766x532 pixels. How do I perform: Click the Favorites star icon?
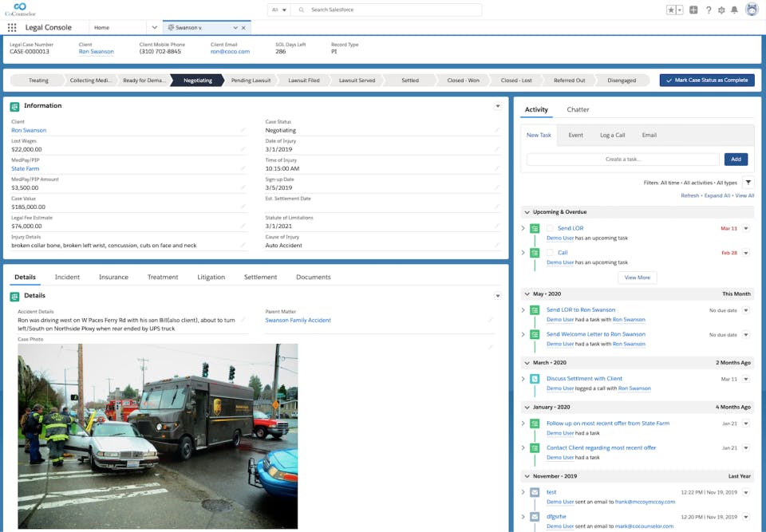(671, 10)
